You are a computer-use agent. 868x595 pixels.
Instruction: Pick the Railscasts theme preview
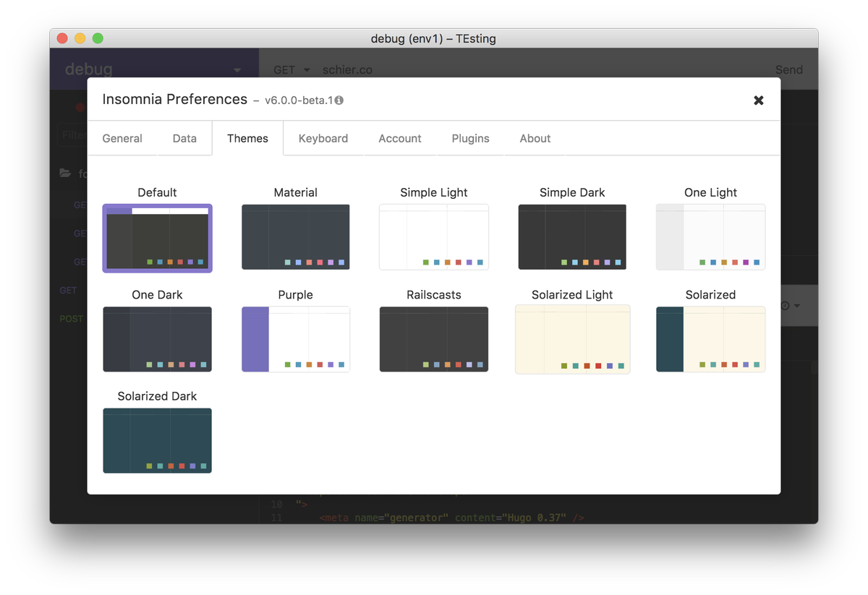(434, 339)
